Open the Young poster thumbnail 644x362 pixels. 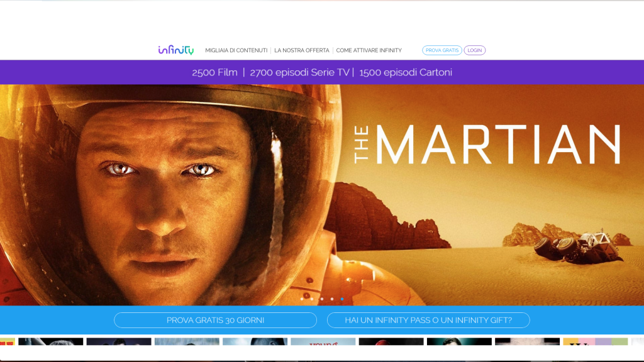[323, 342]
